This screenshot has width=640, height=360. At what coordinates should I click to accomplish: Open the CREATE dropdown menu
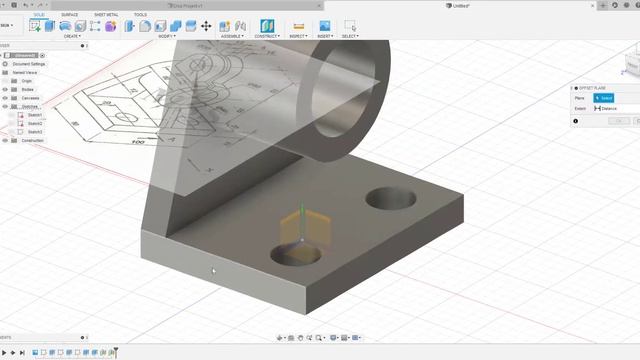[x=72, y=36]
